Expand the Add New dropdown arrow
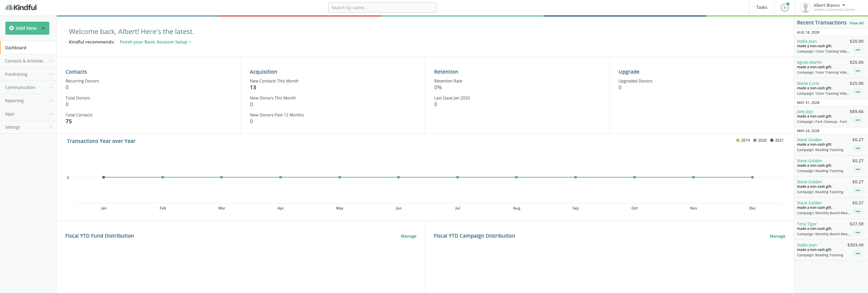This screenshot has width=868, height=293. [x=43, y=28]
